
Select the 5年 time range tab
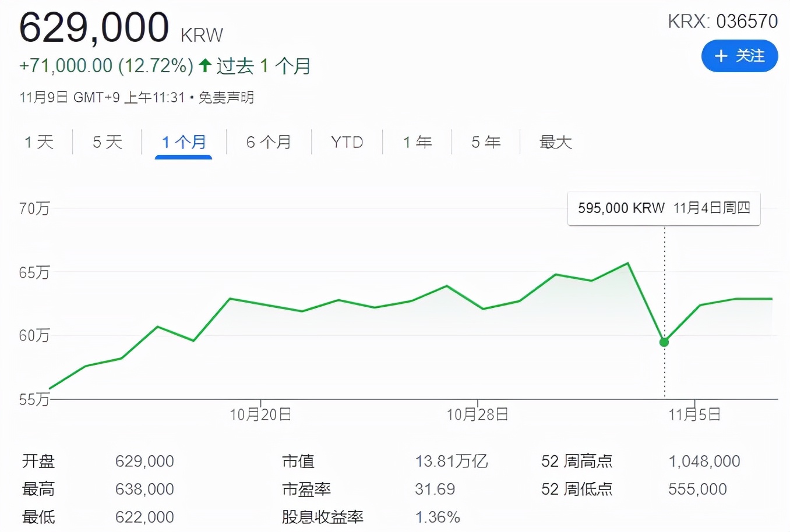[484, 141]
